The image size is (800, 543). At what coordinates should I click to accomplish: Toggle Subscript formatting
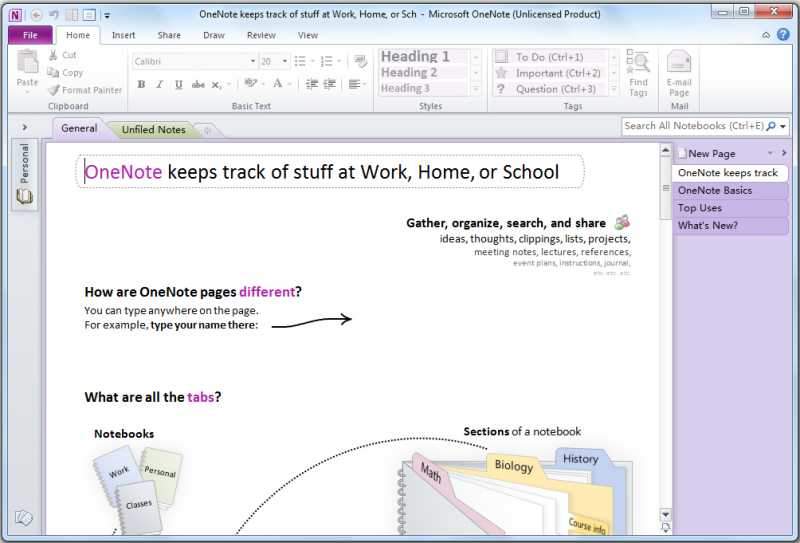coord(216,85)
